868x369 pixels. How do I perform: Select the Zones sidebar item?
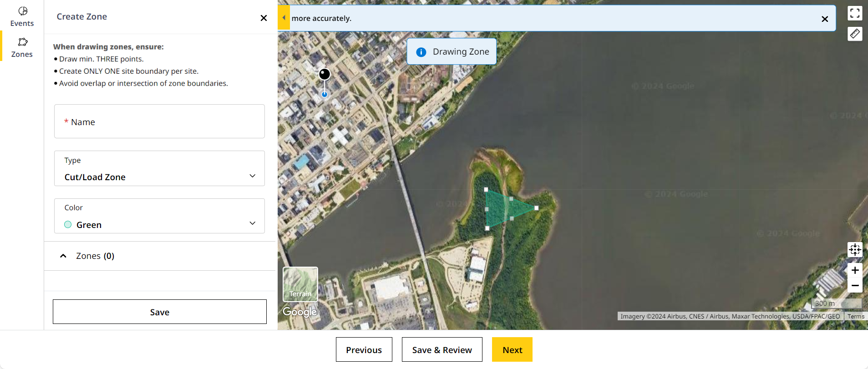click(22, 47)
